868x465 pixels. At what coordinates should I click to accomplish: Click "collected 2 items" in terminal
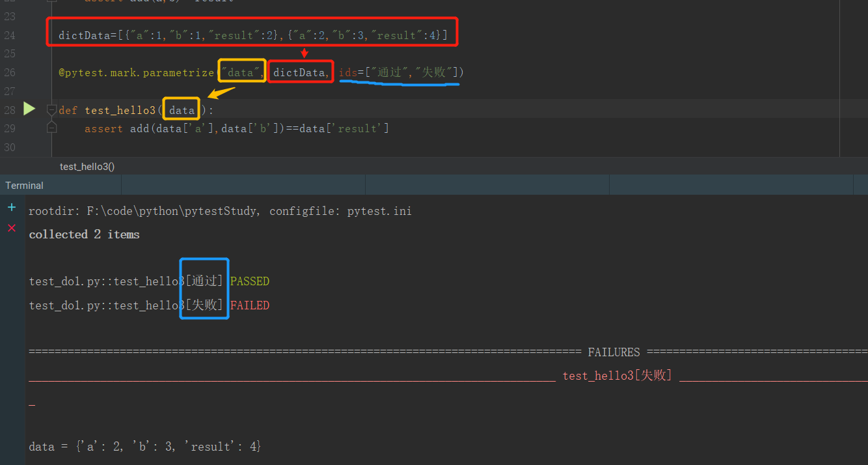tap(85, 234)
